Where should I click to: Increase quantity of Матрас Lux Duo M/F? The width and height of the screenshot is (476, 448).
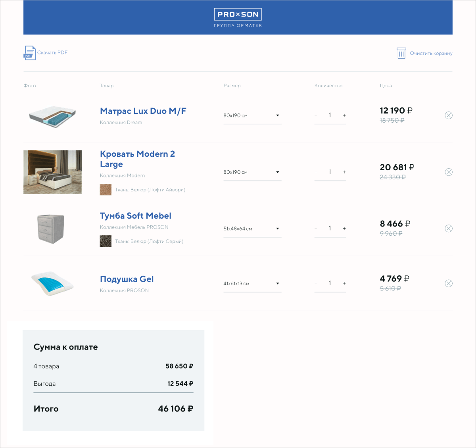point(344,115)
